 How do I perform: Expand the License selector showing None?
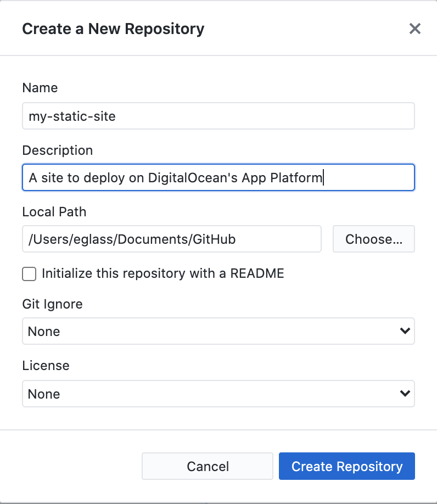218,394
